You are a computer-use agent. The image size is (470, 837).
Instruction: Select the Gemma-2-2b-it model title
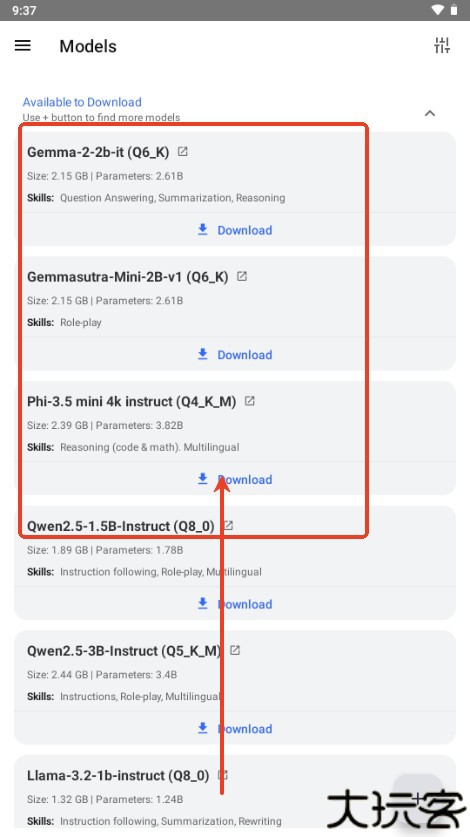[98, 152]
